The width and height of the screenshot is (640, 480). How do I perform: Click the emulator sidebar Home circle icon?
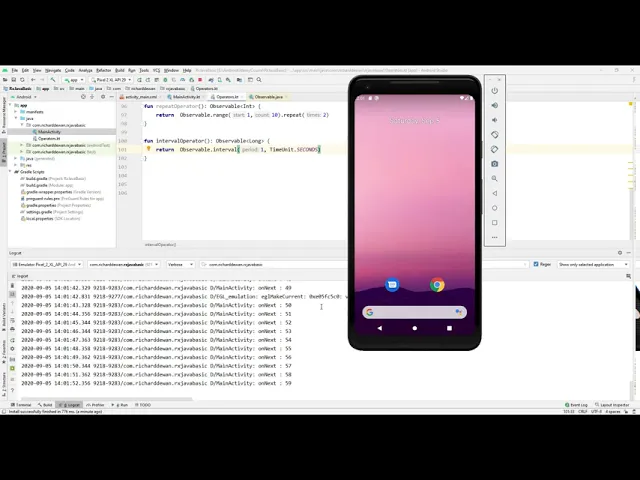pos(495,208)
